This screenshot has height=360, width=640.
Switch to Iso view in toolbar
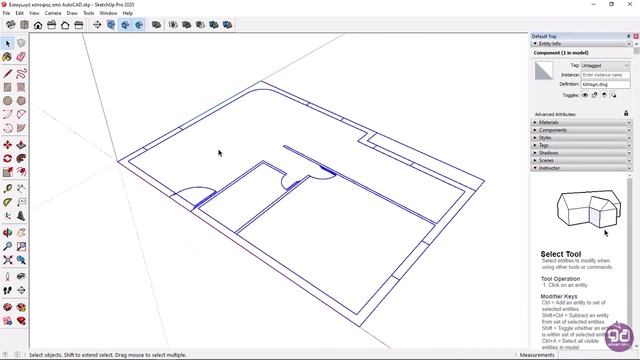coord(11,25)
